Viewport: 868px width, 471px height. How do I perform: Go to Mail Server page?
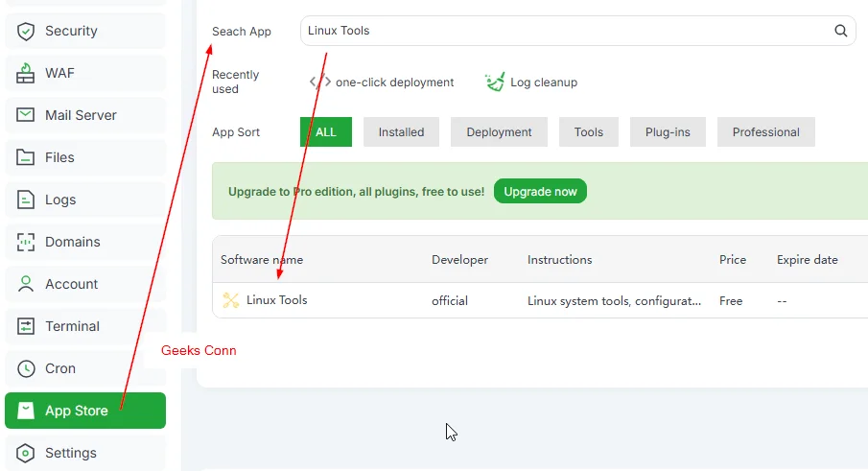point(85,115)
